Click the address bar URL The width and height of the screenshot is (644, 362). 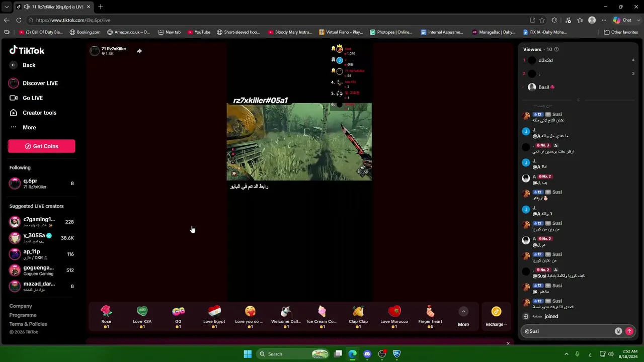[73, 20]
